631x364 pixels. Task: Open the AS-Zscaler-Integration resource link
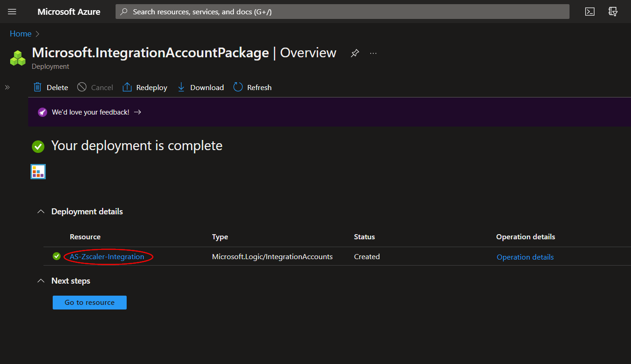pos(107,257)
